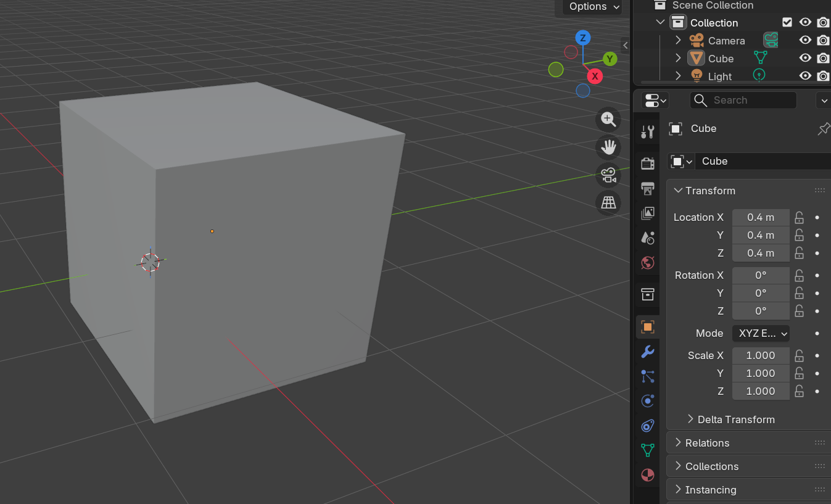Open the Material properties tab
This screenshot has height=504, width=831.
647,475
